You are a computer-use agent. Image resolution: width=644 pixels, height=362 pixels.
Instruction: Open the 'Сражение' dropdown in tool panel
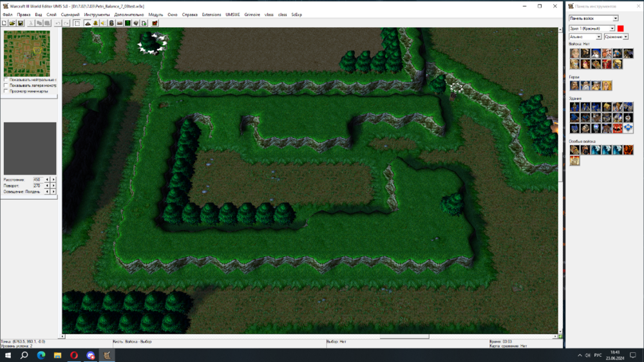(x=625, y=37)
